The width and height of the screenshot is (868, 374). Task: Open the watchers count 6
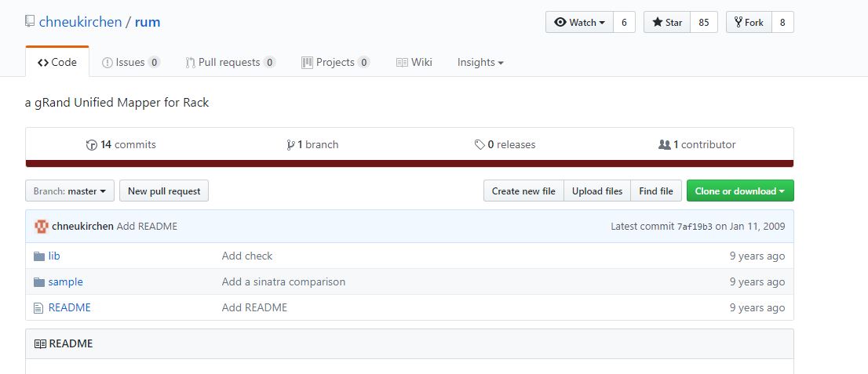pyautogui.click(x=625, y=22)
